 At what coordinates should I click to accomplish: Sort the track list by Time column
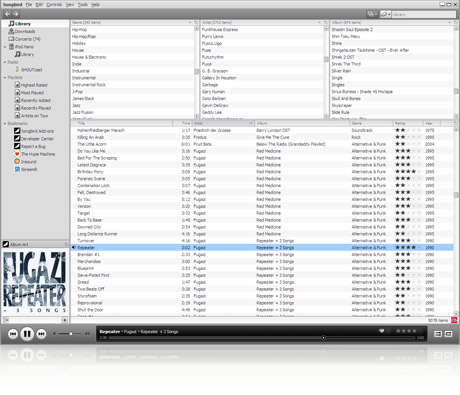182,123
